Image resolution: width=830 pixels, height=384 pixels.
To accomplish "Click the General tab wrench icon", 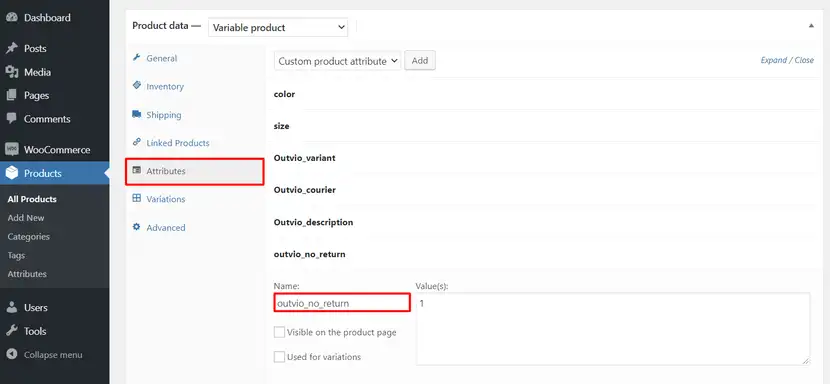I will 137,58.
